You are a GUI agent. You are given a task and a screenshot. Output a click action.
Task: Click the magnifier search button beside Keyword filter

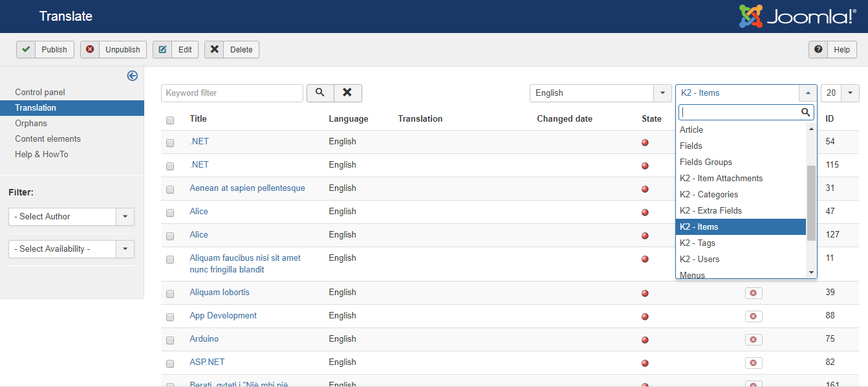[x=320, y=93]
